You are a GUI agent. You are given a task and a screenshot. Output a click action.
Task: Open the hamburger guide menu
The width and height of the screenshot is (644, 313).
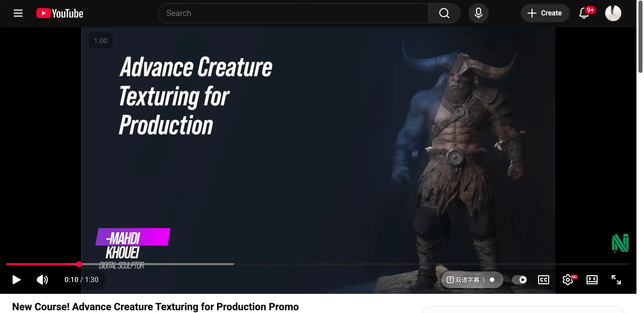click(x=18, y=13)
